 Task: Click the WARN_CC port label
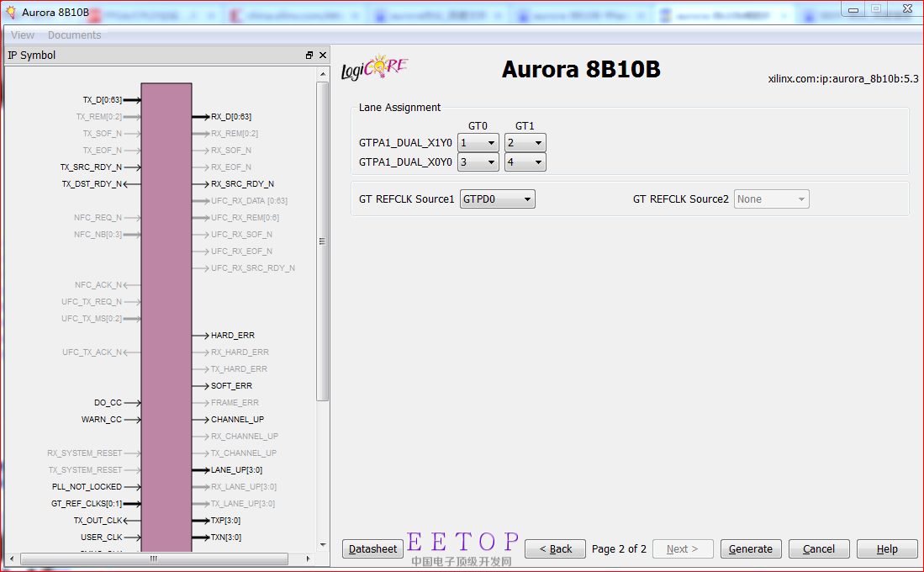102,419
